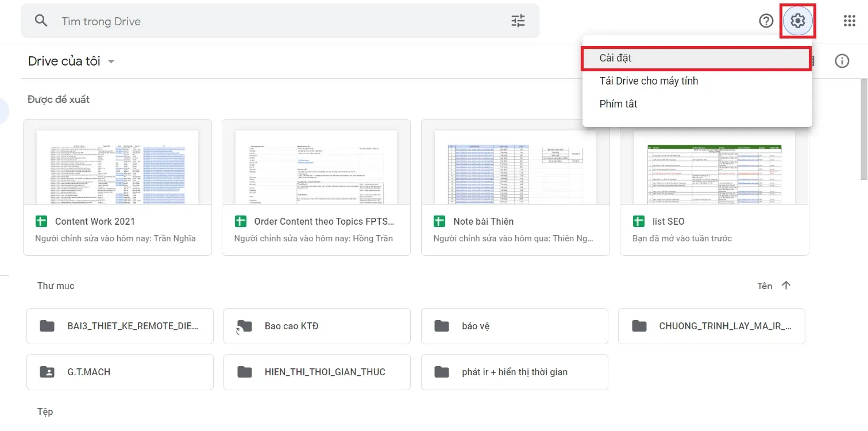Click folder icon of bảo vệ
Screen dimensions: 868x431
[x=442, y=326]
